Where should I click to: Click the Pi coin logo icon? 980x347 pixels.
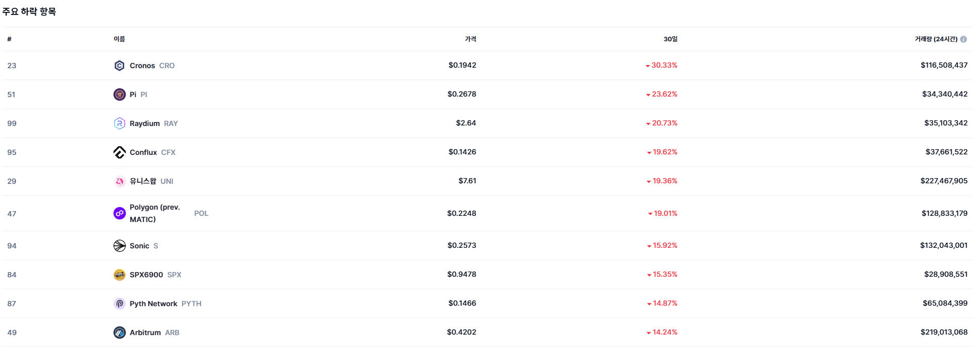point(119,94)
